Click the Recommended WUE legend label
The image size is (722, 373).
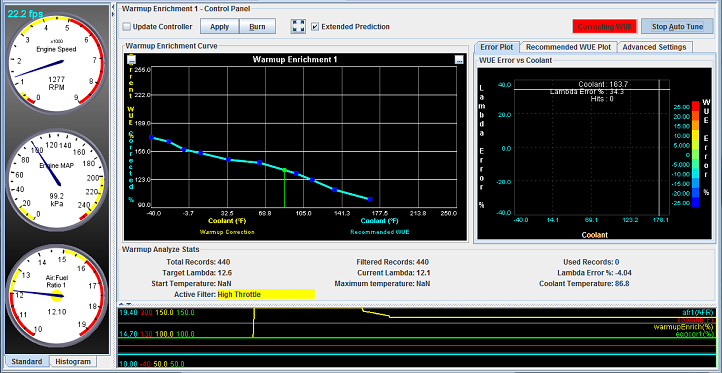coord(380,232)
